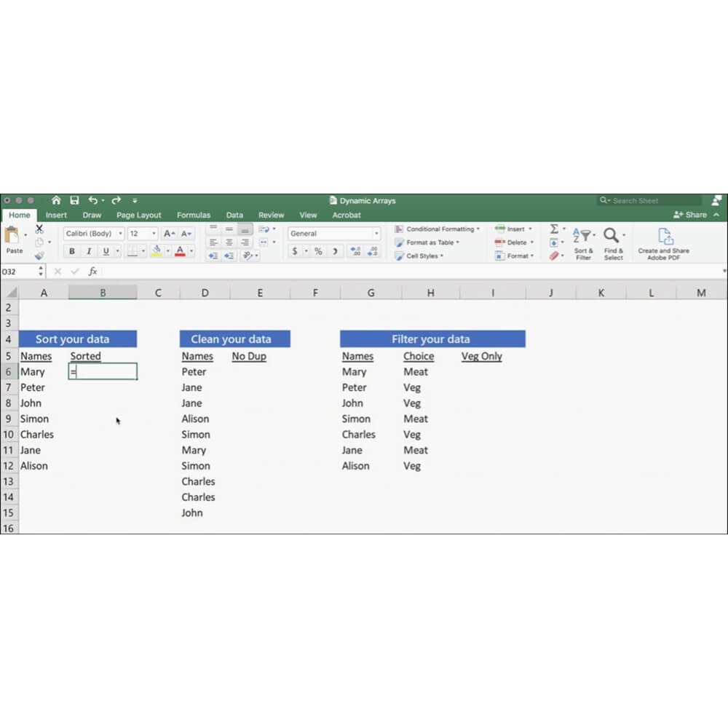
Task: Open the General number format dropdown
Action: tap(334, 234)
